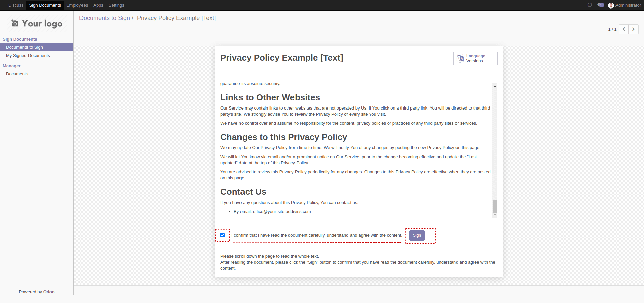The width and height of the screenshot is (644, 303).
Task: Click the Language Versions translate icon
Action: (460, 58)
